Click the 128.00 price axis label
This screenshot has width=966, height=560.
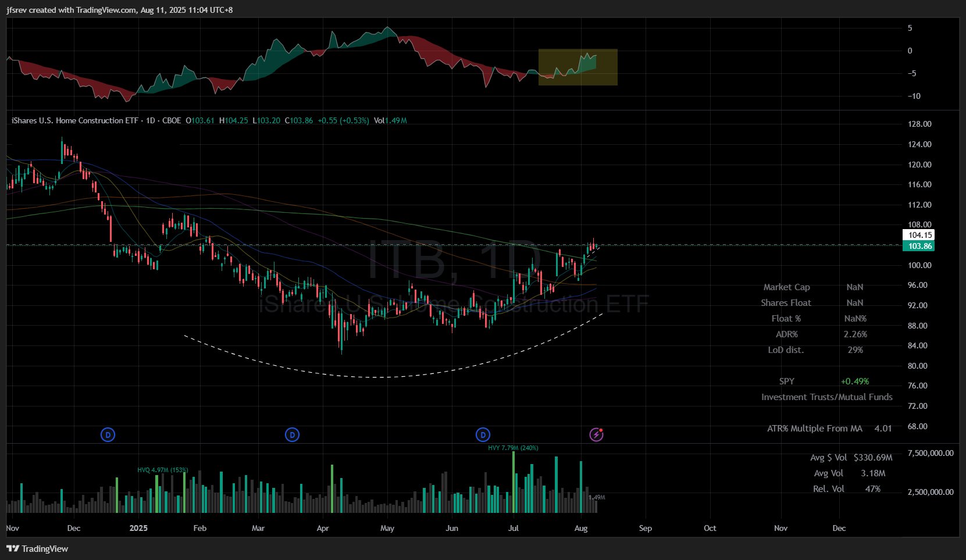click(919, 124)
